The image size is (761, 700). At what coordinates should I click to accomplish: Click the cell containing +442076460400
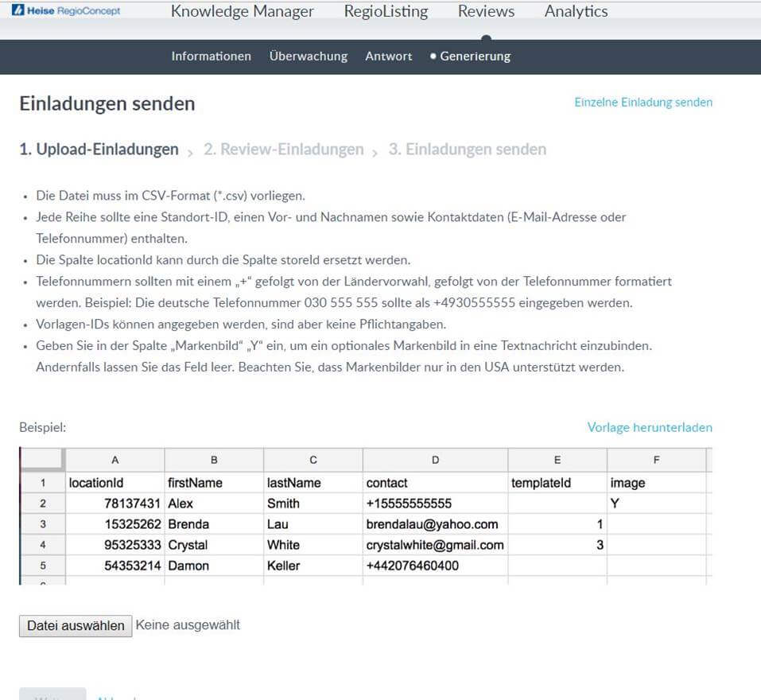(x=435, y=566)
